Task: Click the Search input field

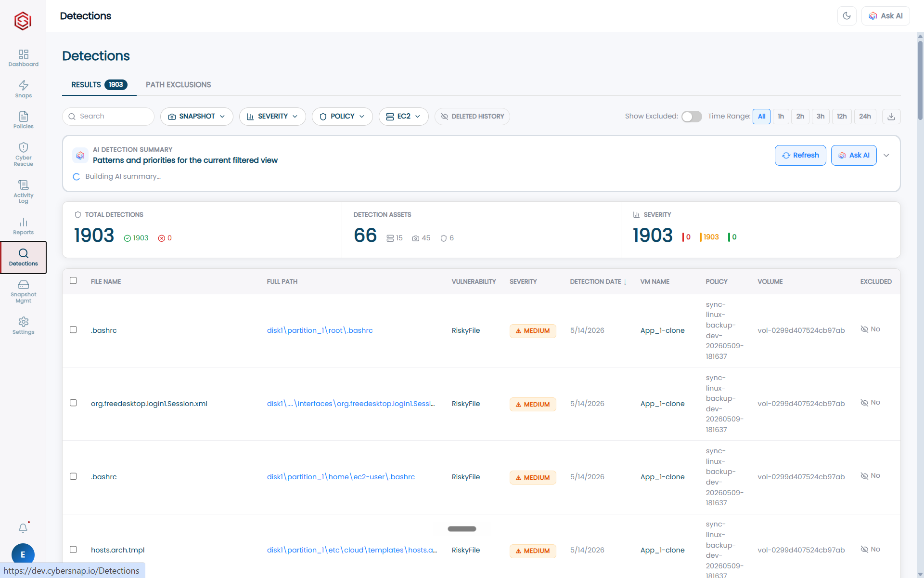Action: [x=108, y=117]
